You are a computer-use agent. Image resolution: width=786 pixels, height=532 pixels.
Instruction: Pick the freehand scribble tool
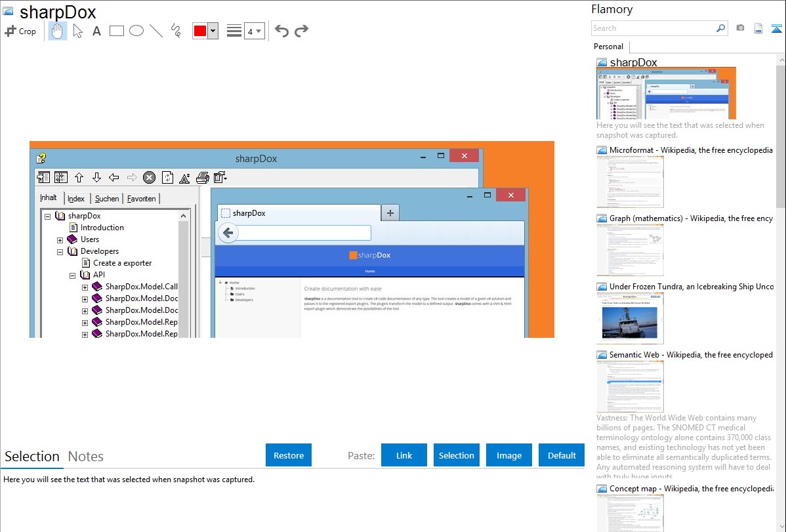pos(176,31)
